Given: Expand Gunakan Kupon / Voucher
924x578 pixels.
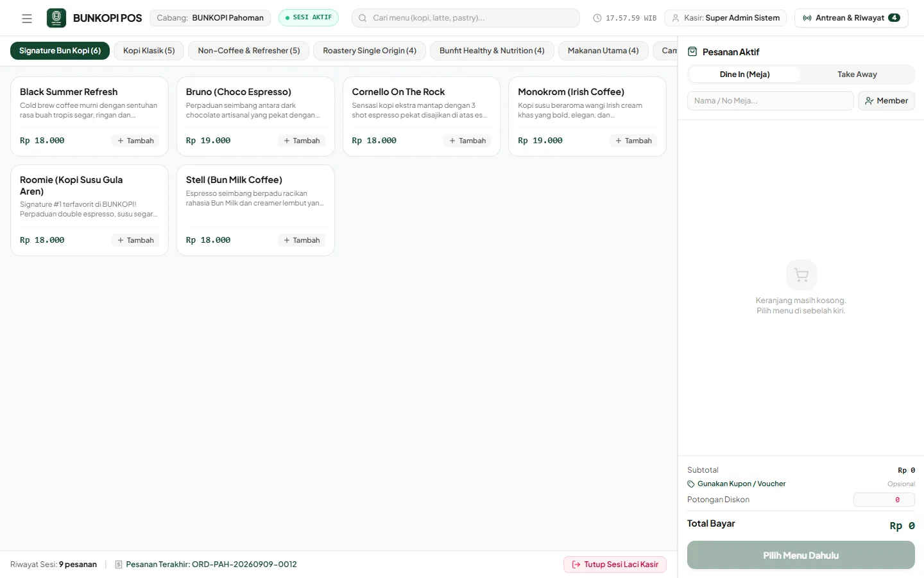Looking at the screenshot, I should point(737,484).
